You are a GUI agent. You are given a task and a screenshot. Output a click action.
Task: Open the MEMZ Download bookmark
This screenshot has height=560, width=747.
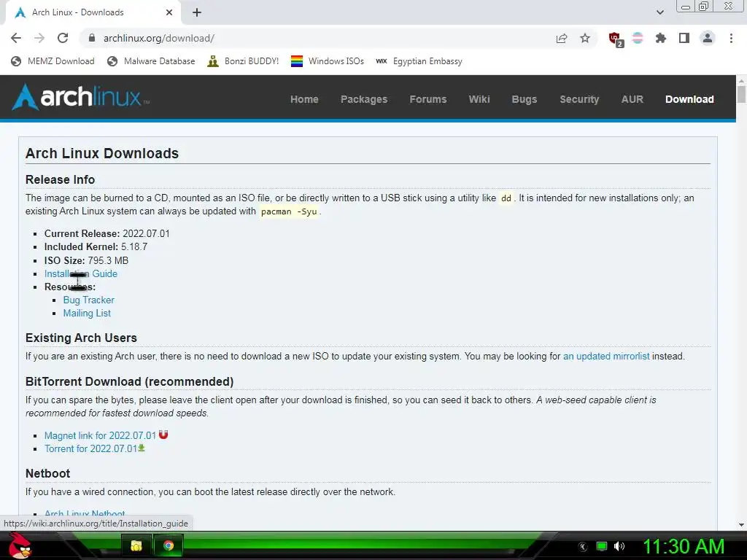pos(53,61)
